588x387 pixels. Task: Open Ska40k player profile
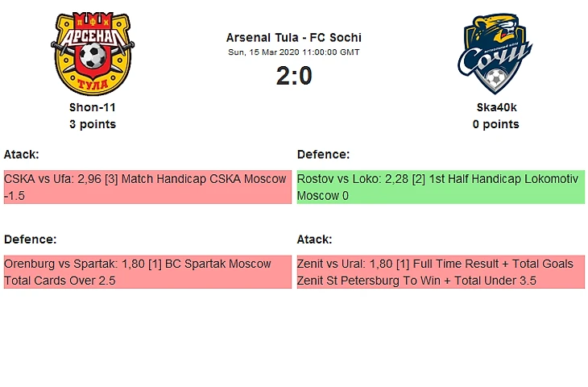tap(495, 106)
